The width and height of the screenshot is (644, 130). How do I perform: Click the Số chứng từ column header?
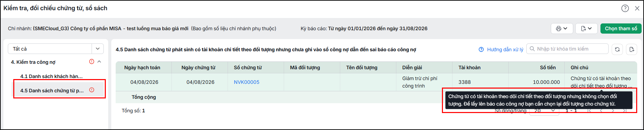256,68
